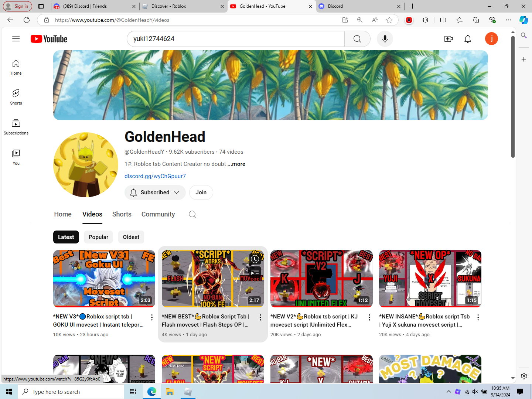Screen dimensions: 532x399
Task: Select the Latest filter chip
Action: 66,237
